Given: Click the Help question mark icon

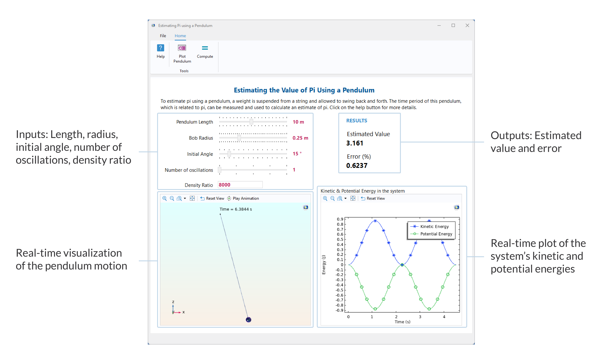Looking at the screenshot, I should (160, 48).
